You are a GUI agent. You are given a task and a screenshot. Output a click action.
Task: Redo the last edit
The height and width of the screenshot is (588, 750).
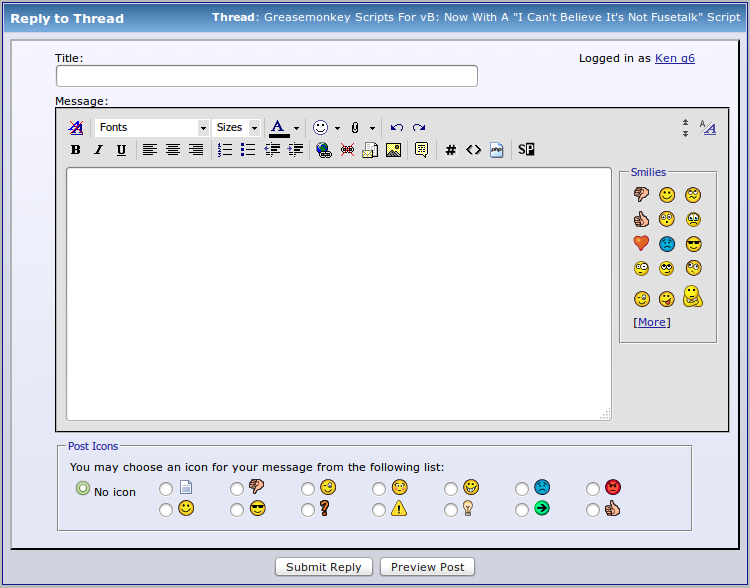[419, 127]
